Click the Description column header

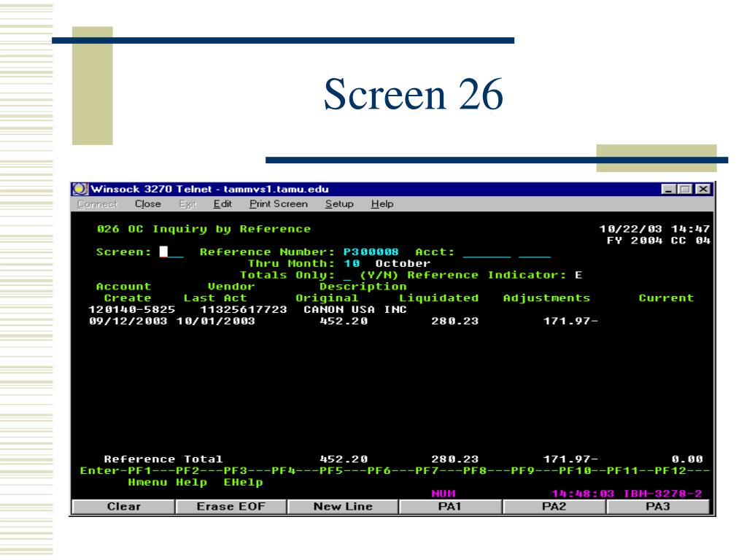click(363, 287)
